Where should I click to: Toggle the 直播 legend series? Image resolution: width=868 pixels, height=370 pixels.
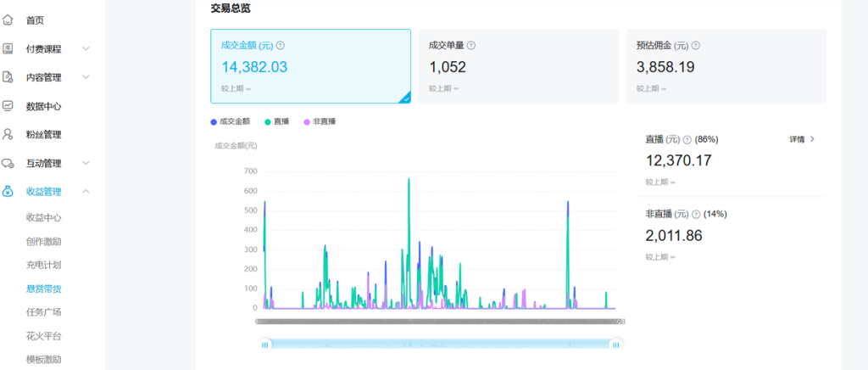pyautogui.click(x=277, y=121)
